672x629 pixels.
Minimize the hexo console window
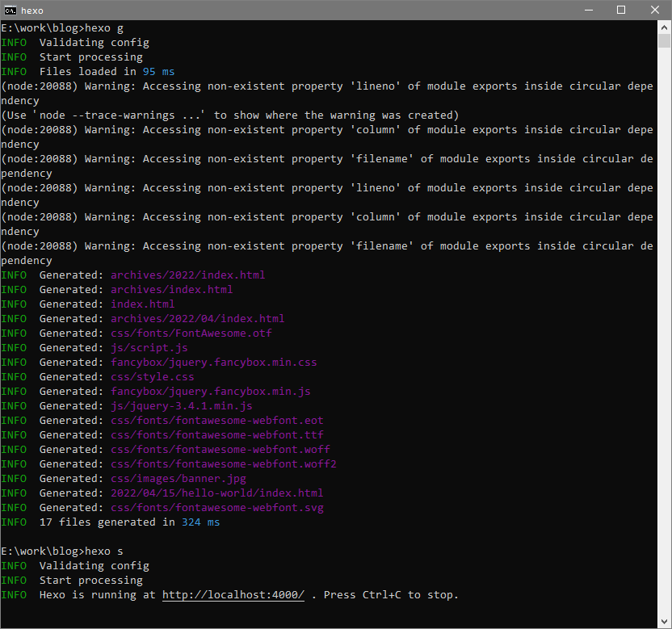[584, 10]
